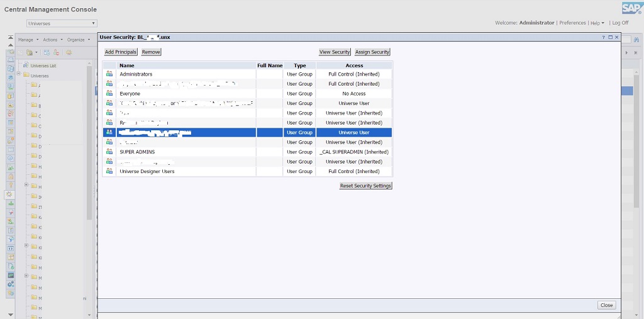This screenshot has width=644, height=319.
Task: Expand the first plus-marked folder
Action: pos(26,184)
